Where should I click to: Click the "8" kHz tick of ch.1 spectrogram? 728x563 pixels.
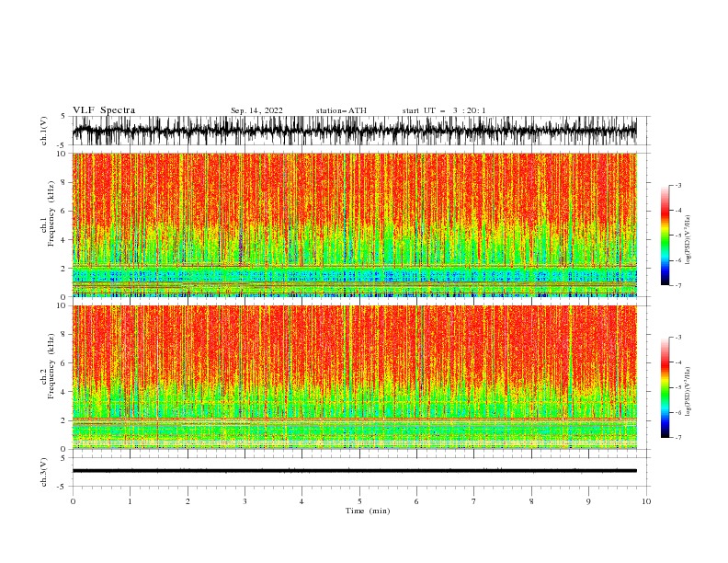click(x=64, y=182)
